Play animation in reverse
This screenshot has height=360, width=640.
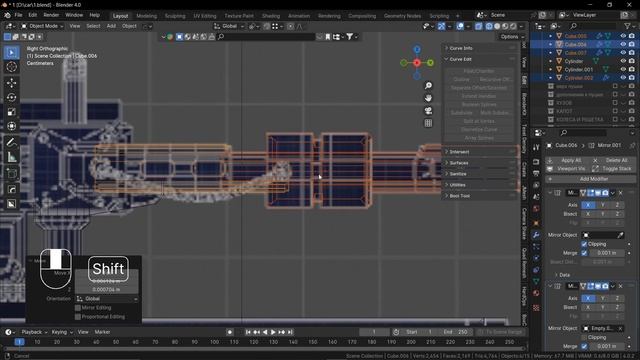[265, 332]
